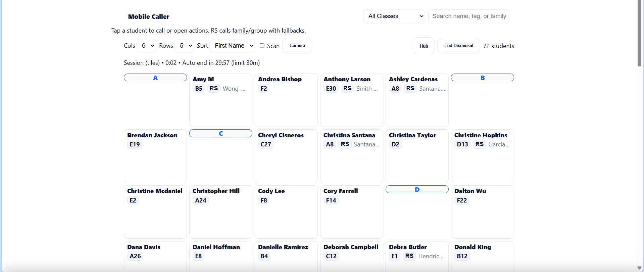Click the End Dismissal button
Image resolution: width=644 pixels, height=272 pixels.
[458, 46]
